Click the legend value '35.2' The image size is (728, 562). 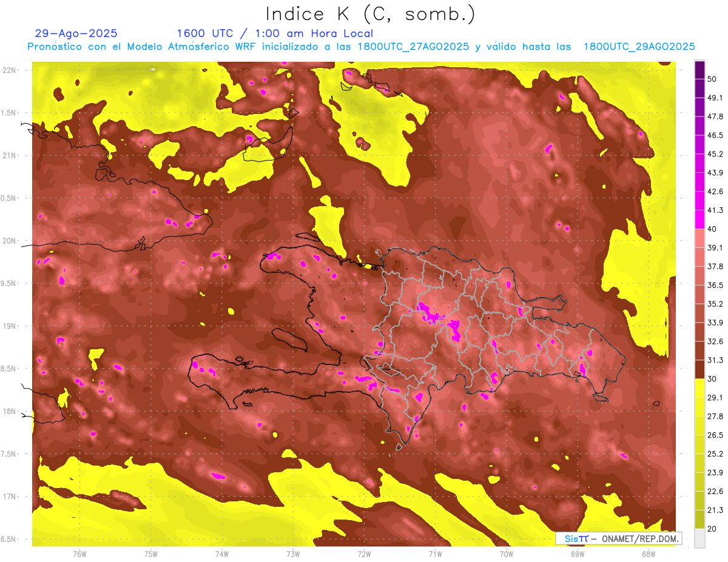pos(715,304)
